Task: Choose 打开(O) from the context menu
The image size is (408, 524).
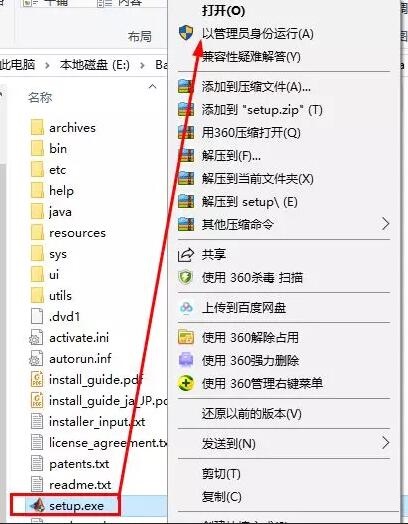Action: point(223,11)
